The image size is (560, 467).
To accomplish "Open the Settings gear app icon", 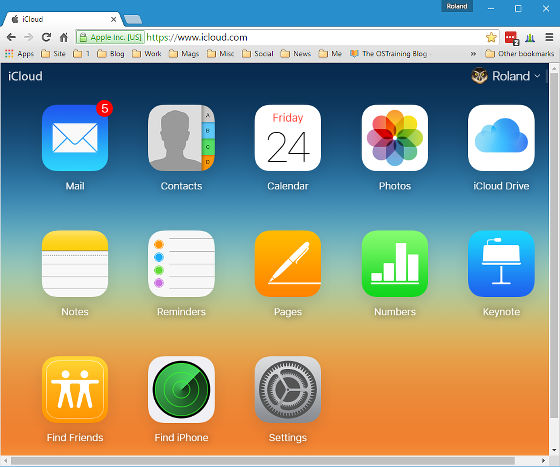I will pos(288,390).
